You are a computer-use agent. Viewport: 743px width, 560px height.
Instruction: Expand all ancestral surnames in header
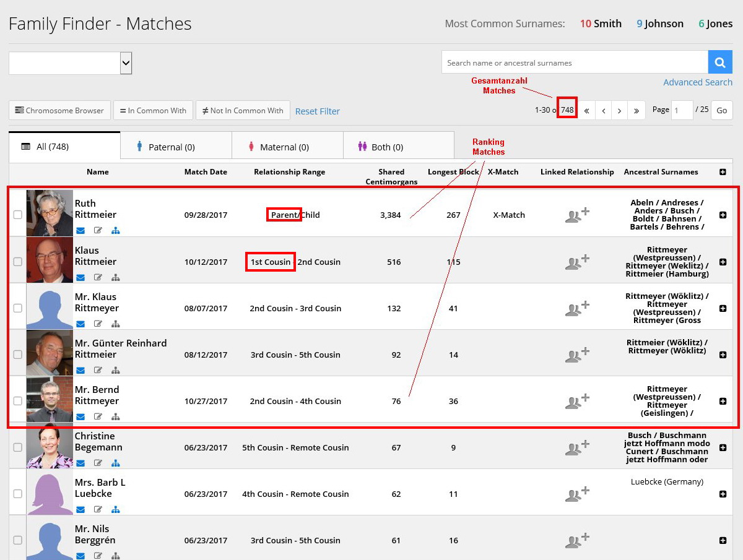pos(723,172)
